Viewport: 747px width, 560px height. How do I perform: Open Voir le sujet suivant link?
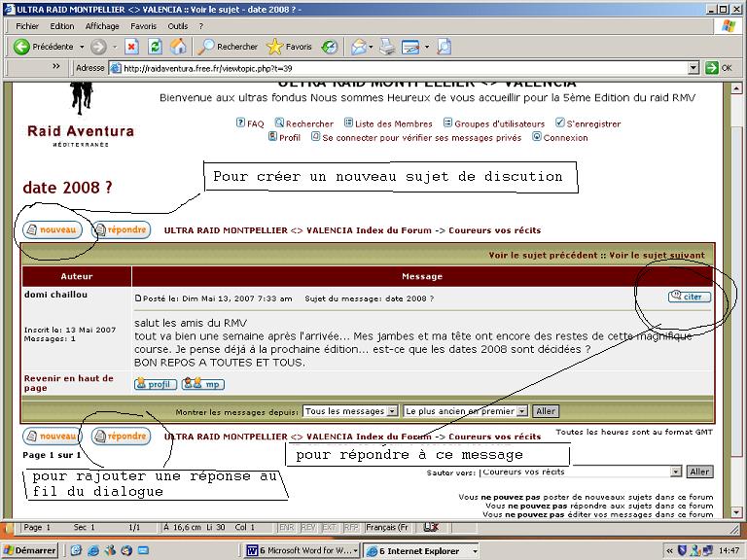click(657, 256)
